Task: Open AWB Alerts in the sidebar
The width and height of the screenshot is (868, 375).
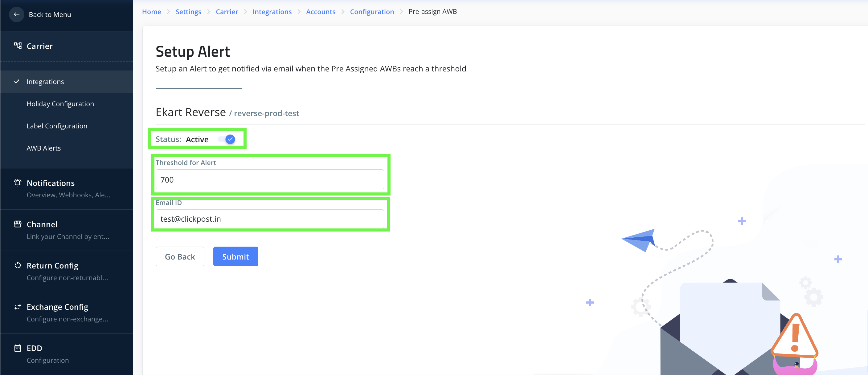Action: [x=67, y=148]
